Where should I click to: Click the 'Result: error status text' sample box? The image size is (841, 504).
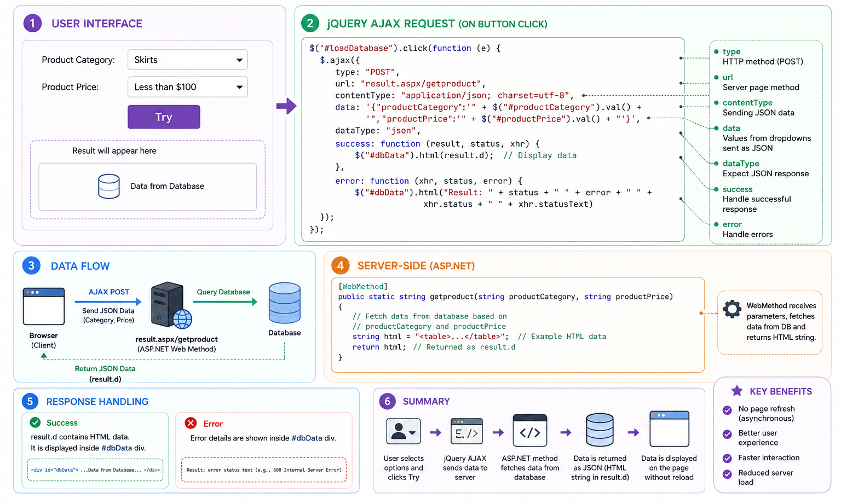tap(264, 470)
